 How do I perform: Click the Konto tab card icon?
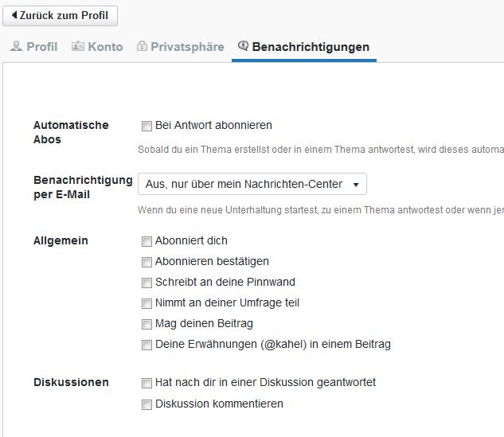78,47
